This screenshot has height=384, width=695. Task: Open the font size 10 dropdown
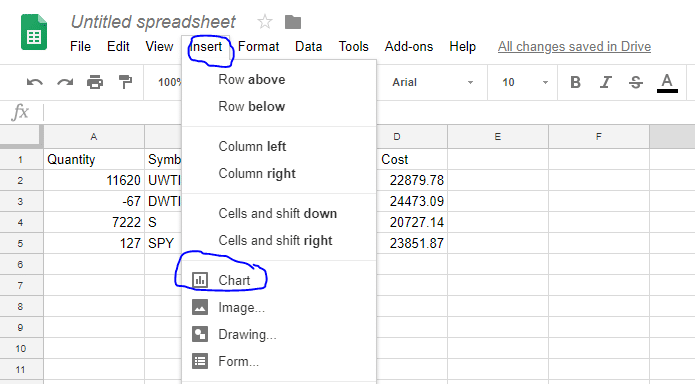(x=525, y=82)
